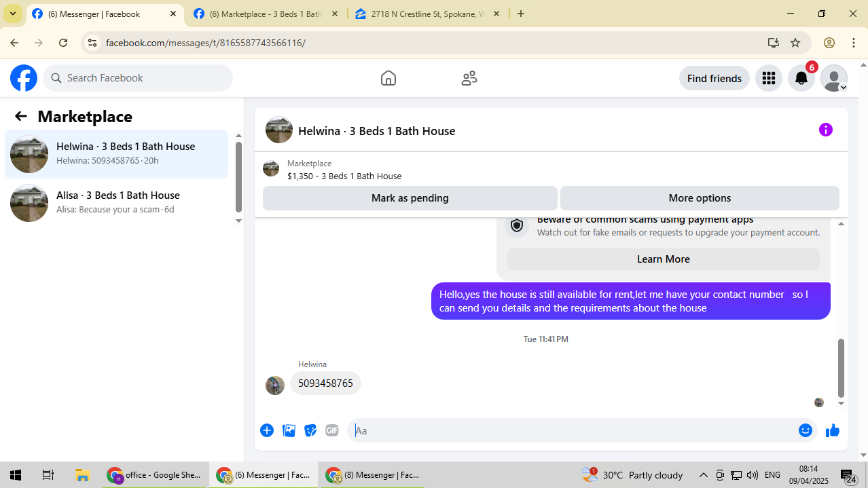Open a new browser tab
The height and width of the screenshot is (488, 868).
pyautogui.click(x=521, y=14)
